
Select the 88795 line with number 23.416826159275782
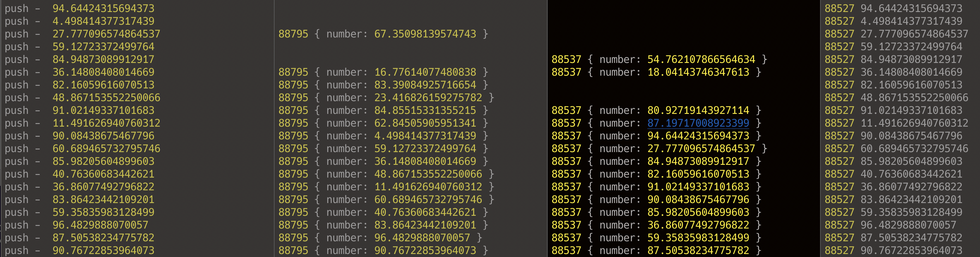click(x=387, y=98)
